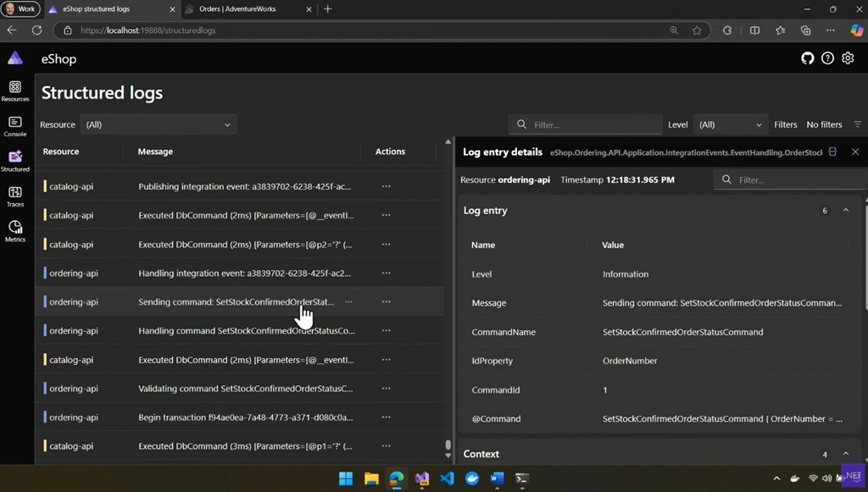Switch to Orders | AdventureWorks browser tab

point(239,9)
